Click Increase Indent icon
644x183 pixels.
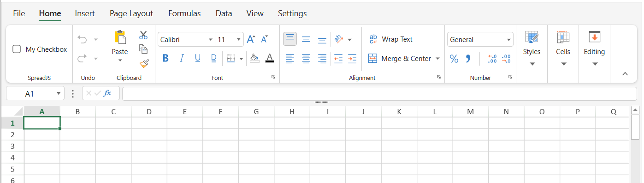tap(352, 59)
